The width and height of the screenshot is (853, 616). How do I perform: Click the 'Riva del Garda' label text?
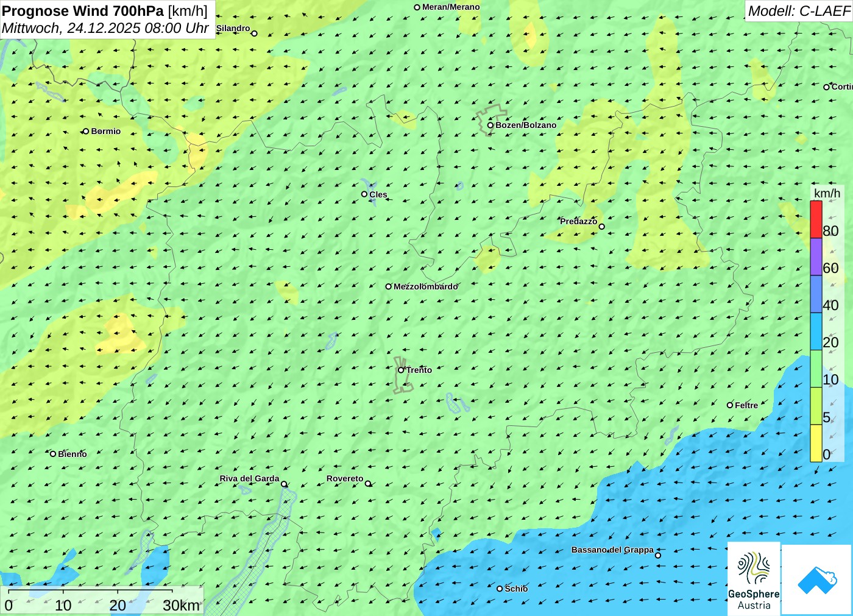tap(249, 478)
